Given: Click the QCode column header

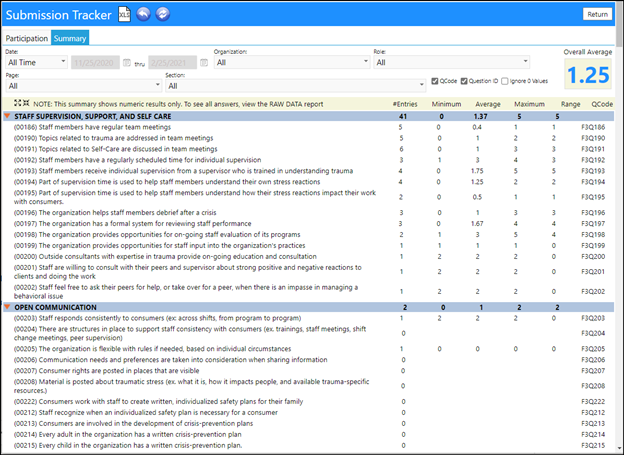Looking at the screenshot, I should 602,104.
